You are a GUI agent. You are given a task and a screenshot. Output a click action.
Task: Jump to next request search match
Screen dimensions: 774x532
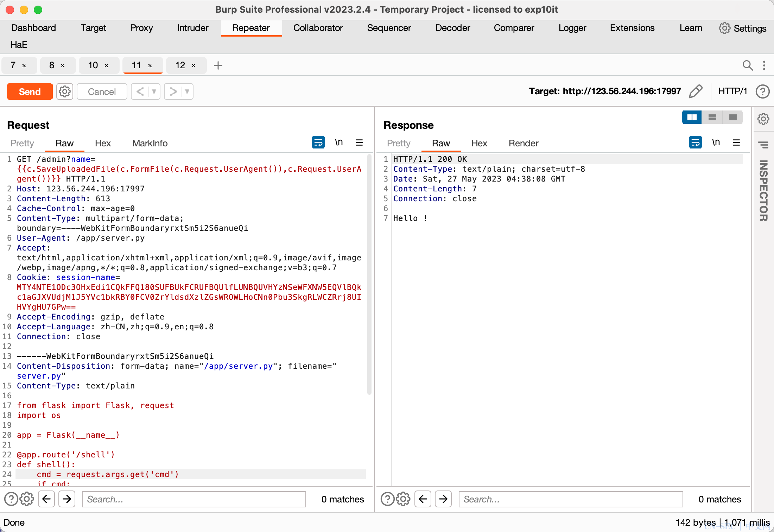point(67,499)
